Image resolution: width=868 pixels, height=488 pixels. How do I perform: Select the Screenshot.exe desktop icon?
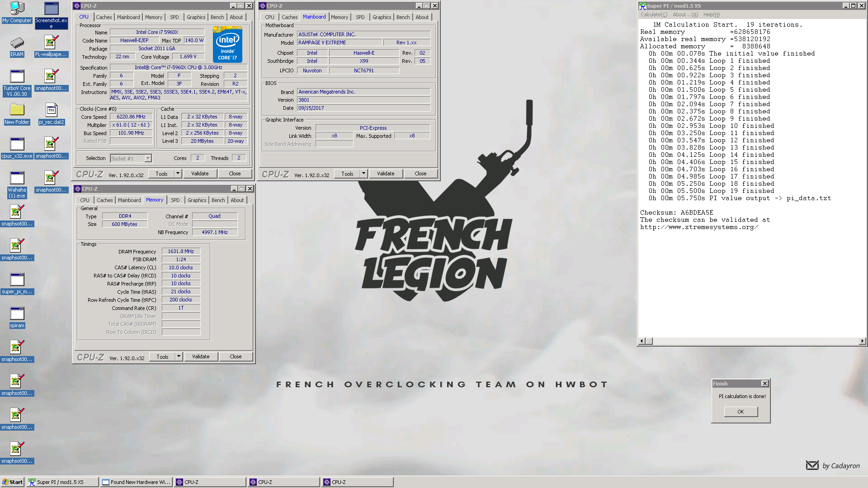51,14
